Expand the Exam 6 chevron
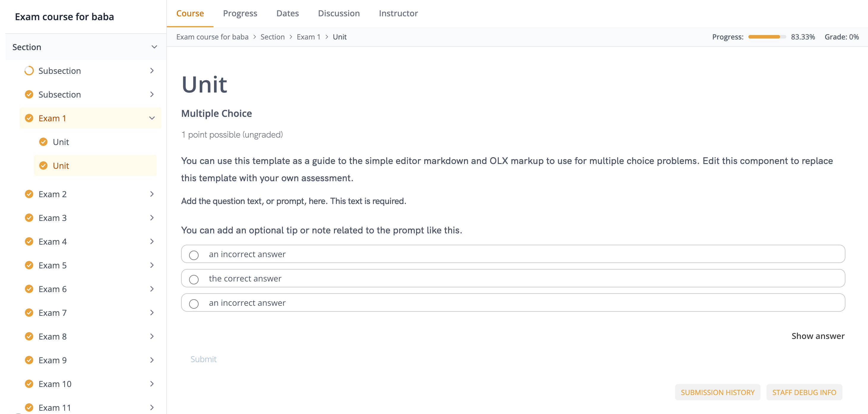868x414 pixels. click(152, 289)
